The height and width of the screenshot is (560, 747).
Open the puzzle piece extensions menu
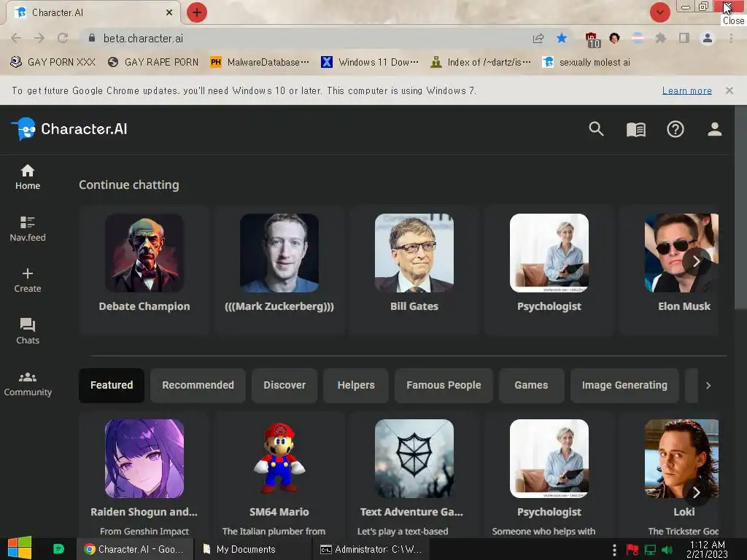coord(660,38)
